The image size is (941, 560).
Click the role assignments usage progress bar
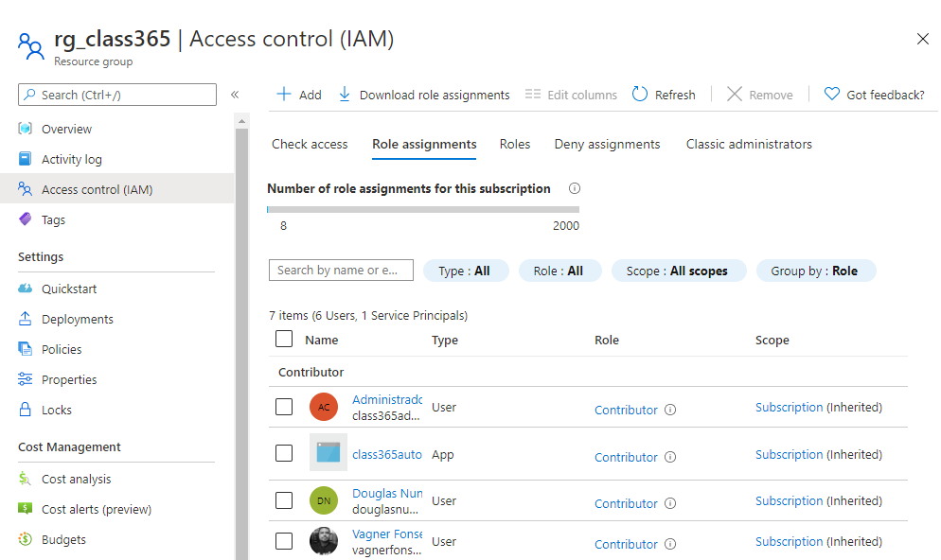click(423, 209)
